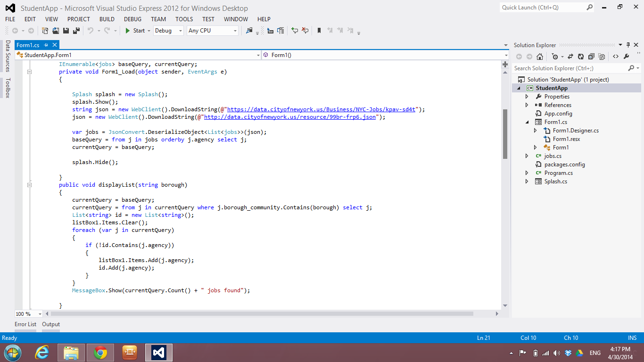The width and height of the screenshot is (644, 362).
Task: Open the EDIT menu
Action: pyautogui.click(x=30, y=19)
